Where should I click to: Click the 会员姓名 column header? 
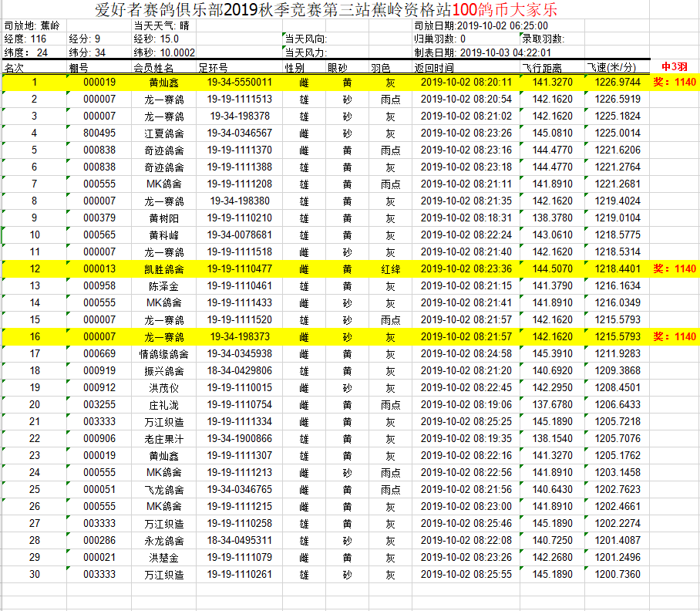click(x=153, y=68)
